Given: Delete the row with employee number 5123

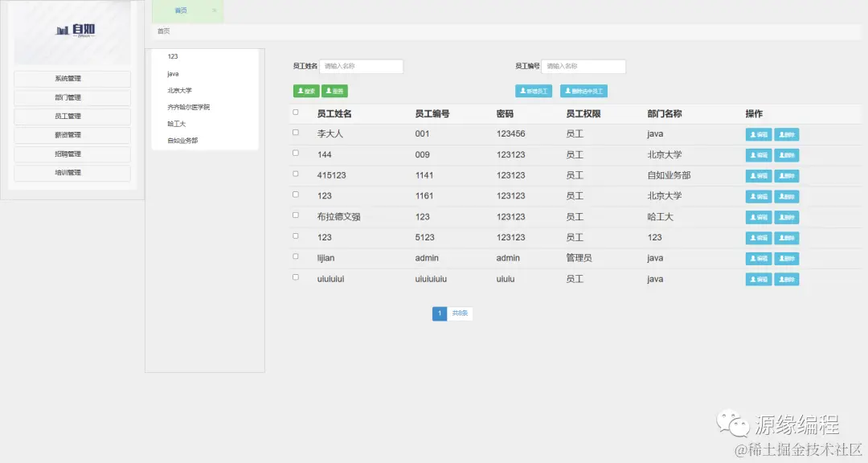Looking at the screenshot, I should [x=786, y=238].
